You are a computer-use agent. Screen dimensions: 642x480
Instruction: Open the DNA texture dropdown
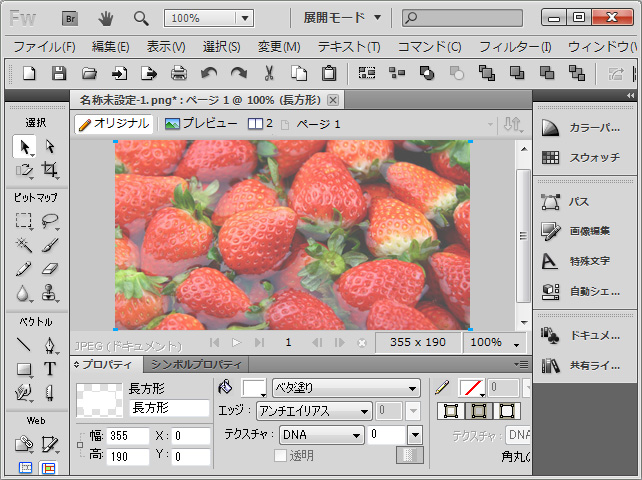pyautogui.click(x=321, y=435)
